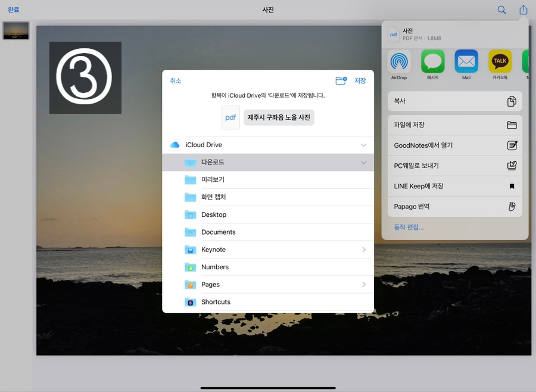Click the Documents folder icon
This screenshot has height=392, width=536.
(191, 232)
